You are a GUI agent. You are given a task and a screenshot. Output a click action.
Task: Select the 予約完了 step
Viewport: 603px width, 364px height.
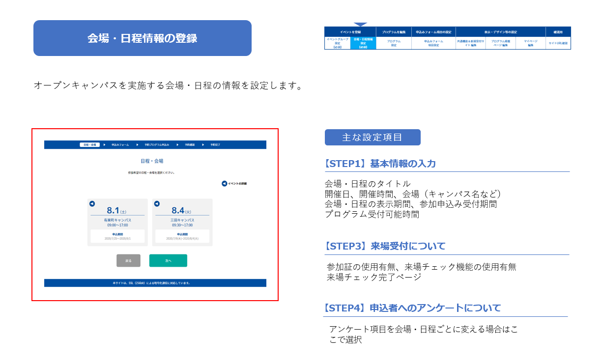(215, 145)
